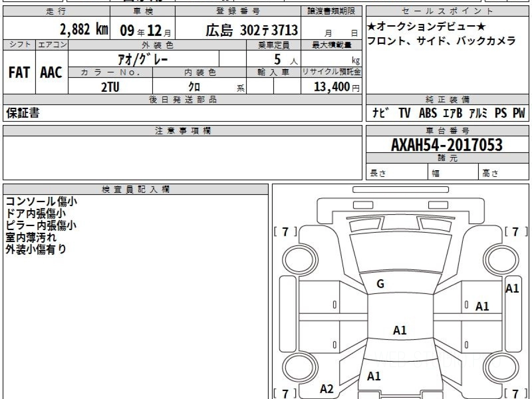Select the カラーNo. header
Screen dimensions: 532x399
110,72
